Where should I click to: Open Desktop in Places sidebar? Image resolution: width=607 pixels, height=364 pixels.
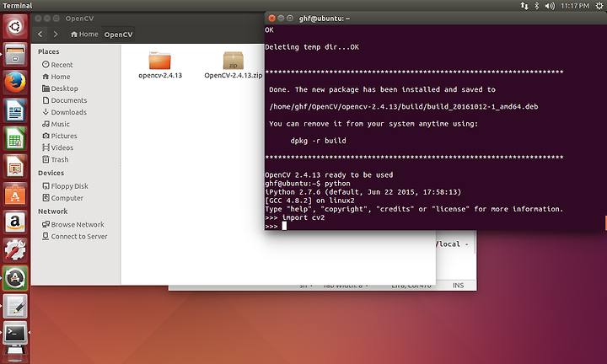[x=60, y=88]
